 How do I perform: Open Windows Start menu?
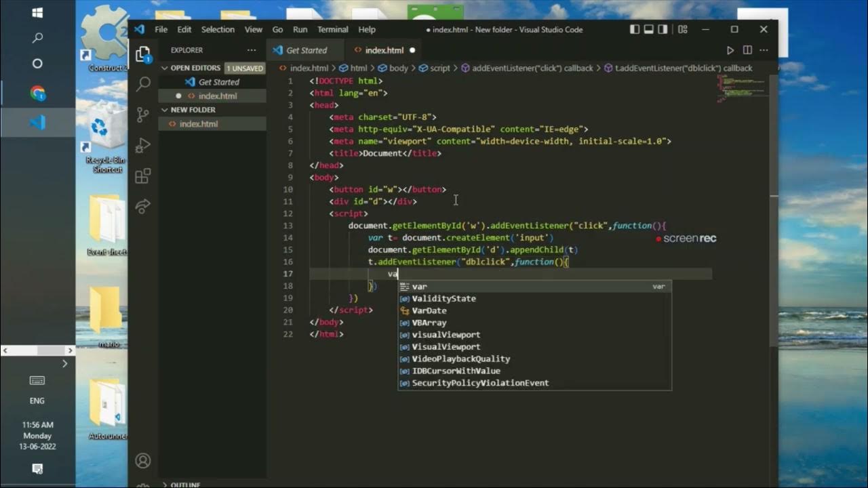37,13
